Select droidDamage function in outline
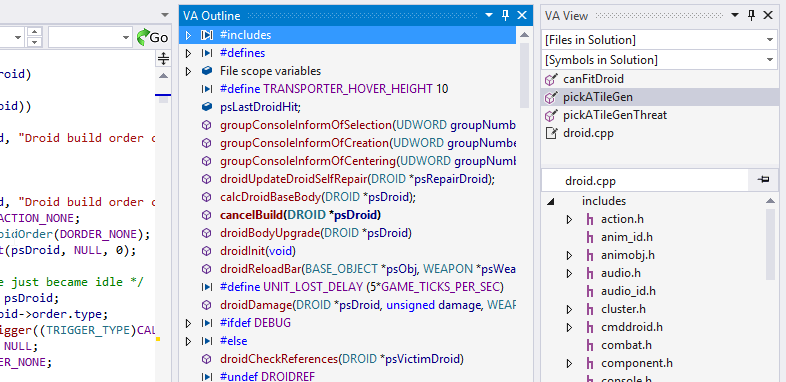The image size is (786, 382). pyautogui.click(x=367, y=305)
